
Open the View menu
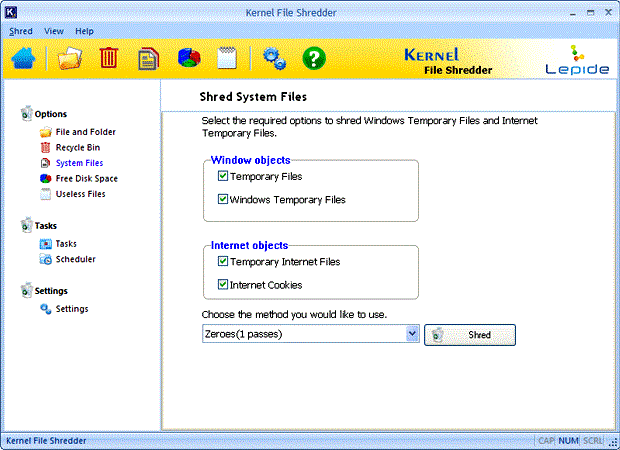point(54,31)
